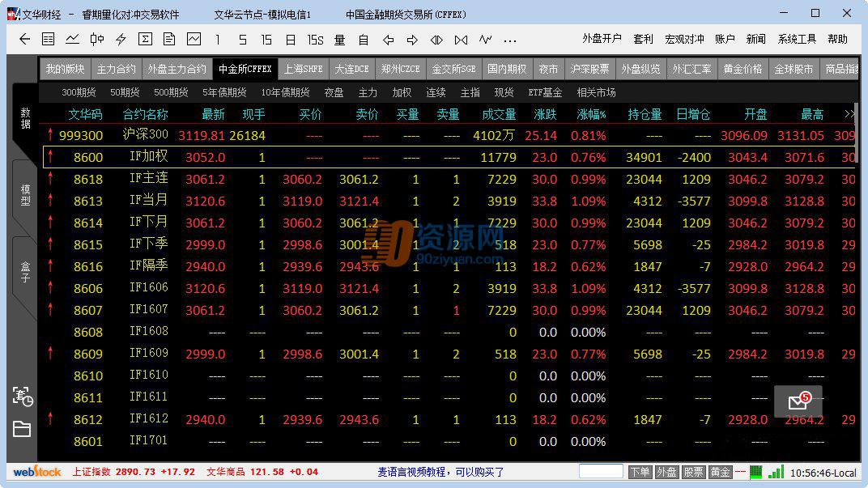868x488 pixels.
Task: Click the boxed trend chart icon
Action: pos(194,40)
